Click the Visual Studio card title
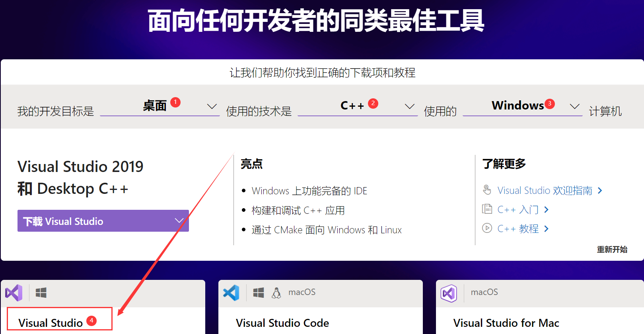644x334 pixels. [51, 323]
